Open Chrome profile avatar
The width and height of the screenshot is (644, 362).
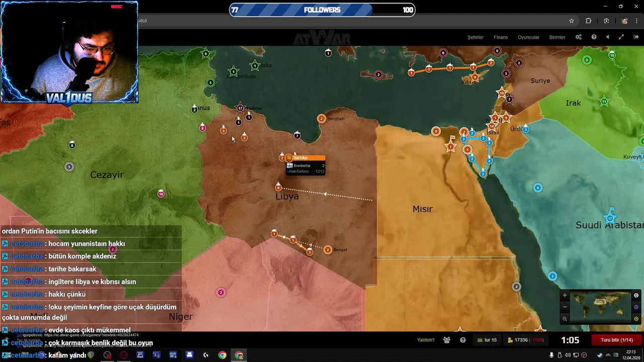[624, 21]
